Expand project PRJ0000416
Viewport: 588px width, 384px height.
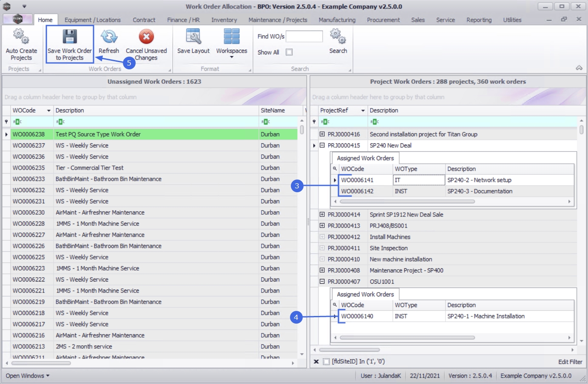322,134
